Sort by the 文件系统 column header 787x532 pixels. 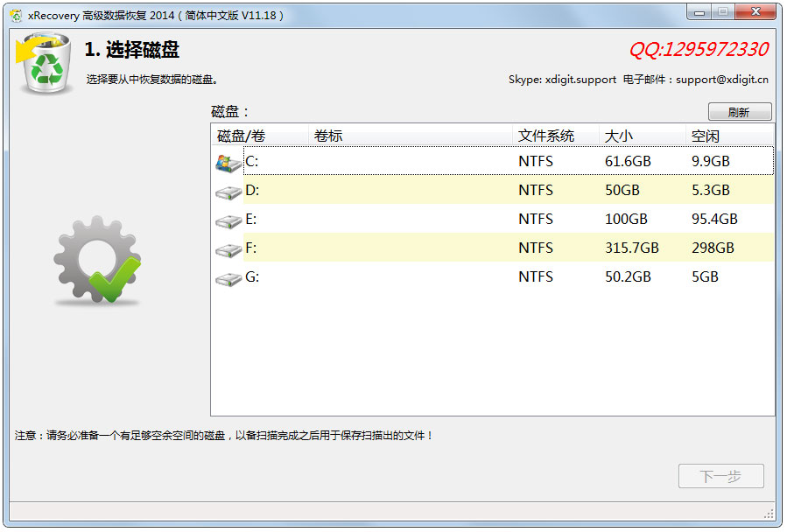556,136
